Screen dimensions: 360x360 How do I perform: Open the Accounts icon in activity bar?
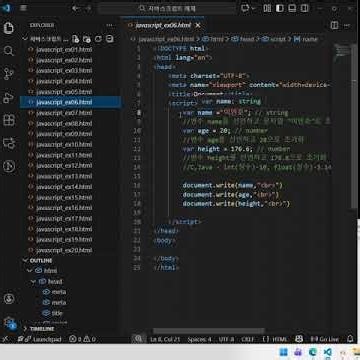pyautogui.click(x=9, y=299)
